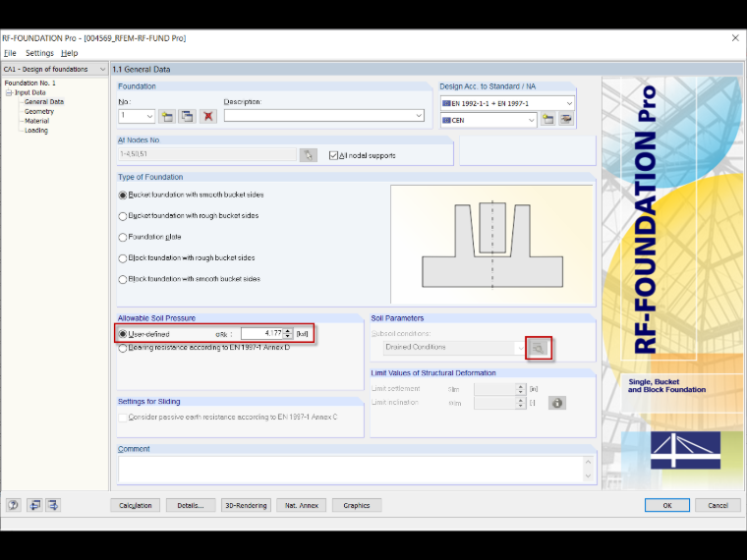Choose Foundation plate option
The height and width of the screenshot is (560, 747).
[123, 237]
